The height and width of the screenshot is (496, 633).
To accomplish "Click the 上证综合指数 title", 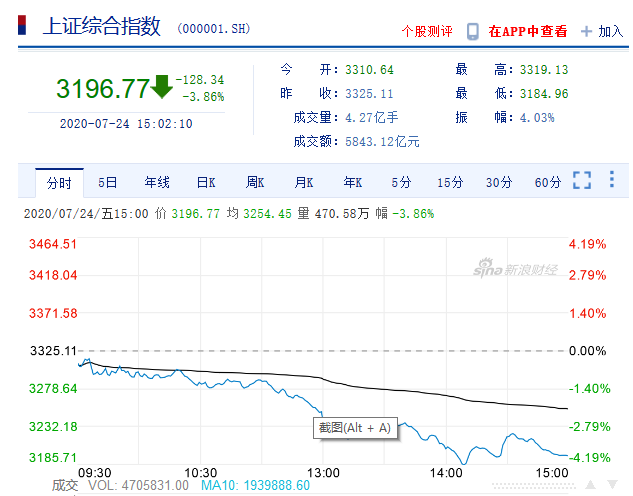I will pos(101,27).
